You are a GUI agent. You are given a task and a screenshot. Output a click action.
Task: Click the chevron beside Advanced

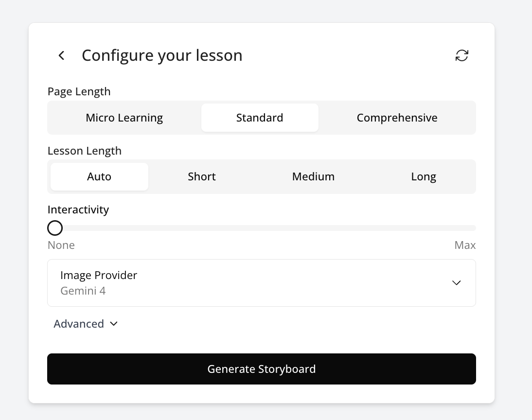(x=114, y=324)
